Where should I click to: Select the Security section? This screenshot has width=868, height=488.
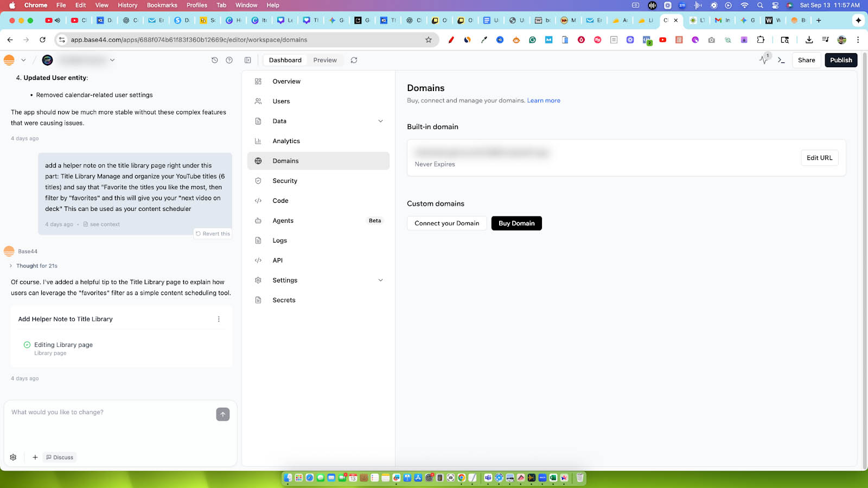284,181
